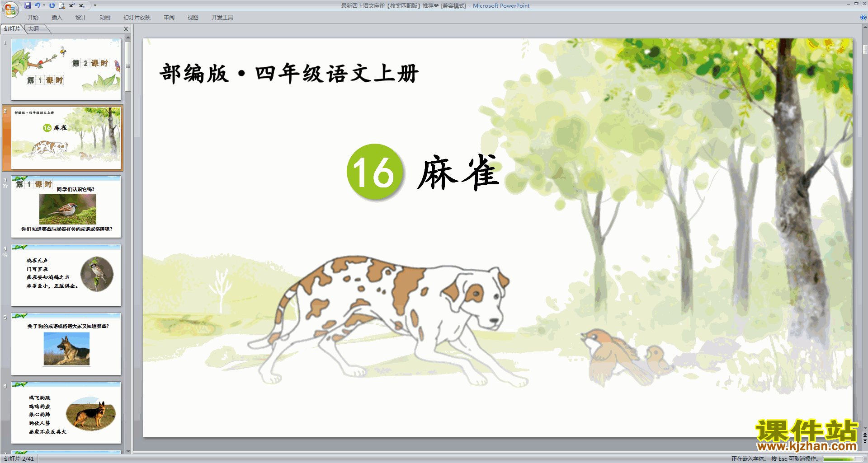Expand the Undo history dropdown arrow
This screenshot has height=463, width=868.
click(44, 5)
